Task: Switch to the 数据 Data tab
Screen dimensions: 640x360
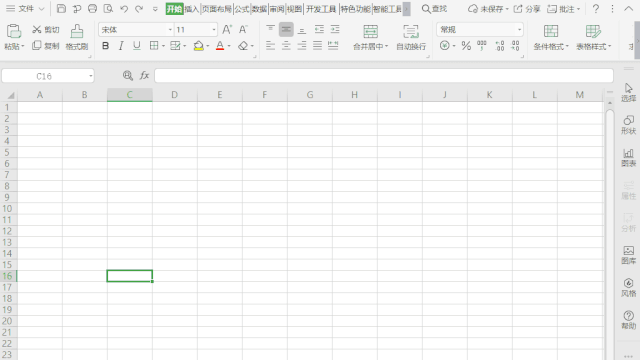Action: 259,9
